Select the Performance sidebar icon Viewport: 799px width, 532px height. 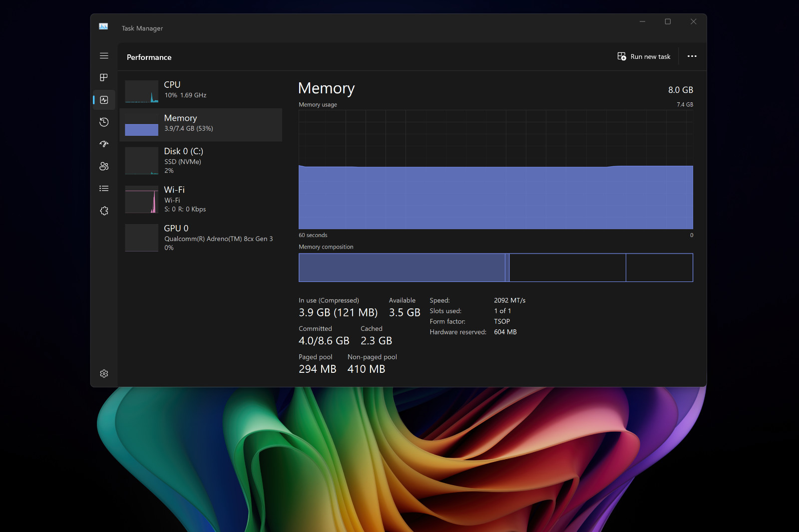(x=104, y=100)
